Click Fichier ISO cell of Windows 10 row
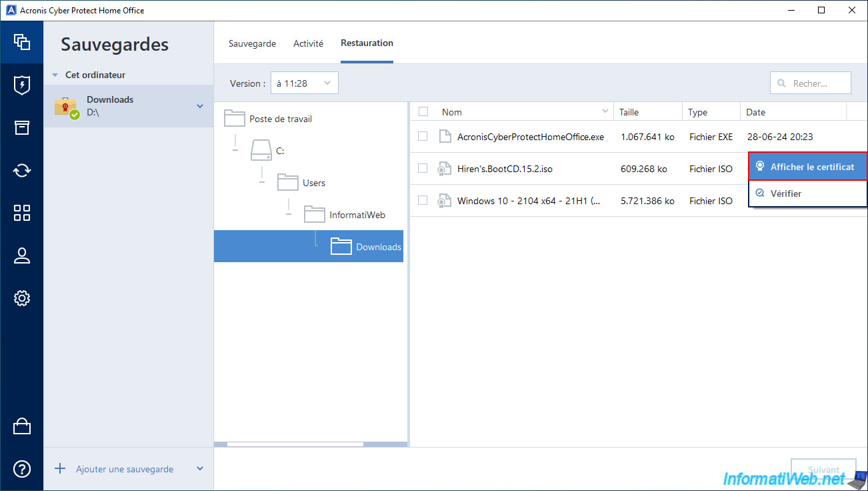This screenshot has width=868, height=491. pos(711,201)
